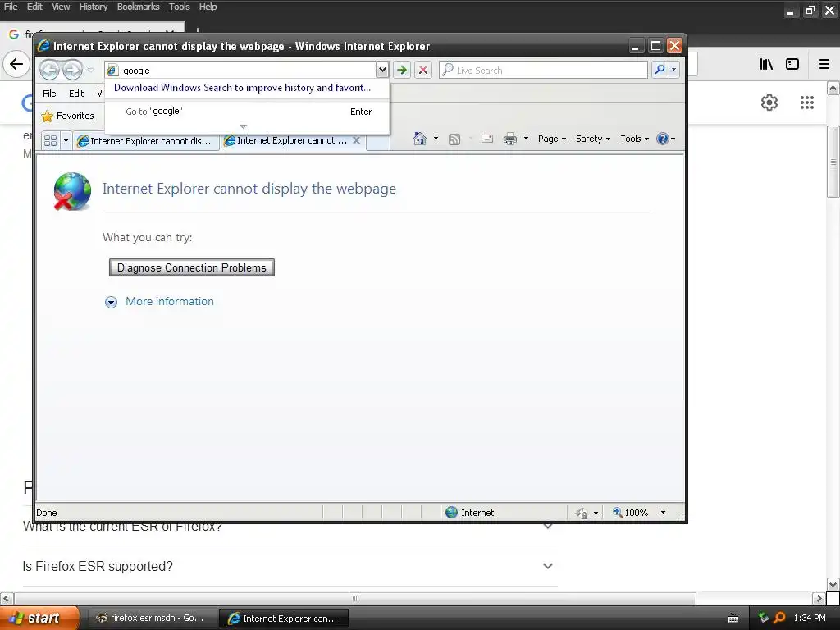Viewport: 840px width, 630px height.
Task: Click the red Stop loading X button
Action: (423, 70)
